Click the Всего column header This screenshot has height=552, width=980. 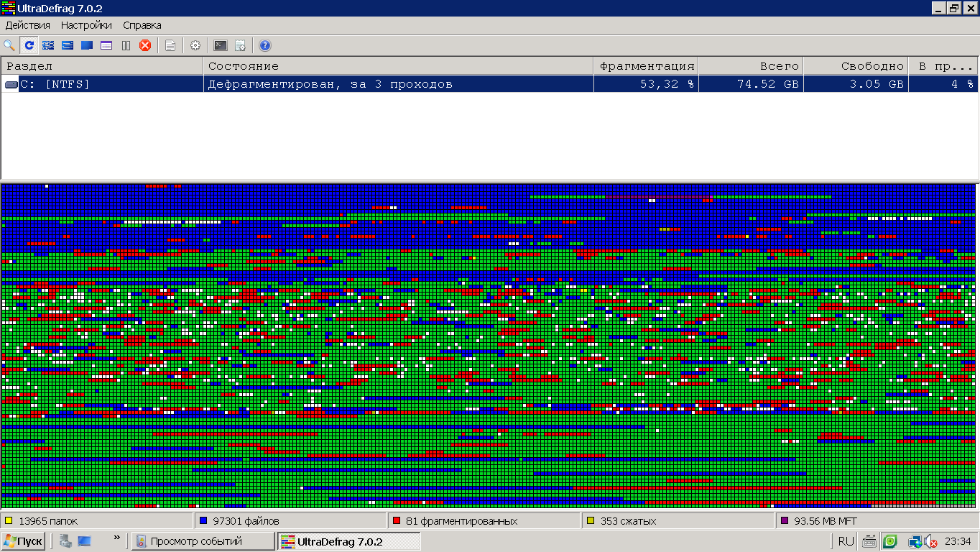point(751,66)
